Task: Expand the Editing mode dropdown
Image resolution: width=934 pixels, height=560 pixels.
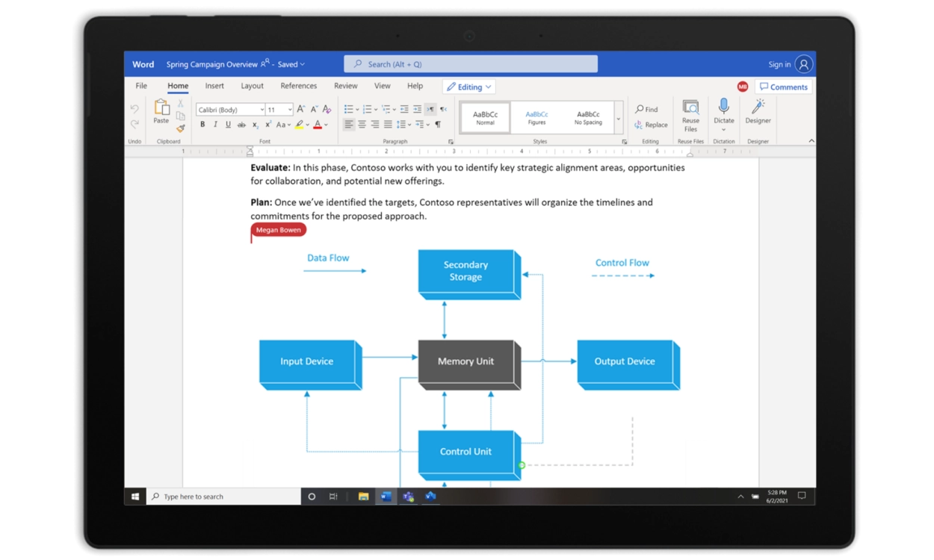Action: pyautogui.click(x=468, y=87)
